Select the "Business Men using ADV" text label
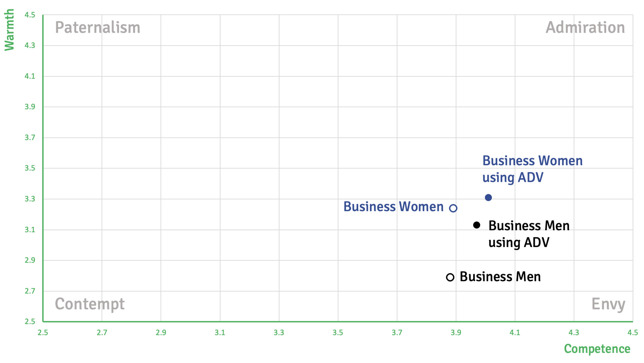The height and width of the screenshot is (363, 644). (x=528, y=234)
